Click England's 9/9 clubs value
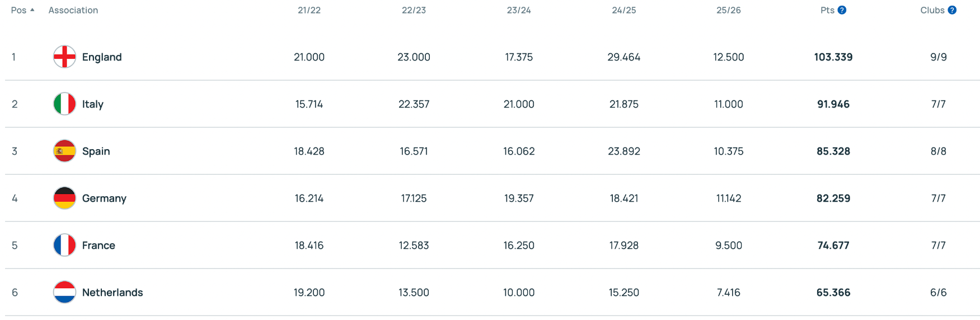The image size is (980, 320). (938, 57)
